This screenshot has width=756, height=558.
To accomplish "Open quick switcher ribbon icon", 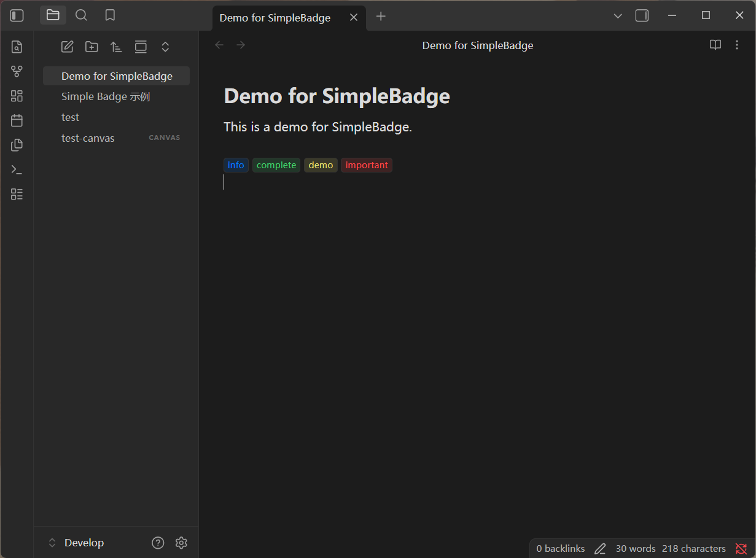I will point(17,47).
